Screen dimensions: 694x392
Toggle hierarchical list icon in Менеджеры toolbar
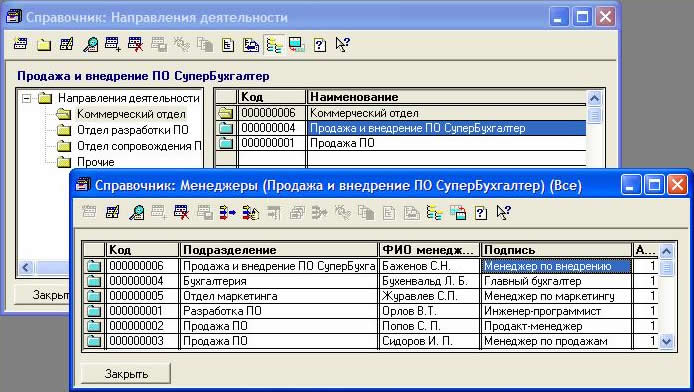(x=435, y=213)
